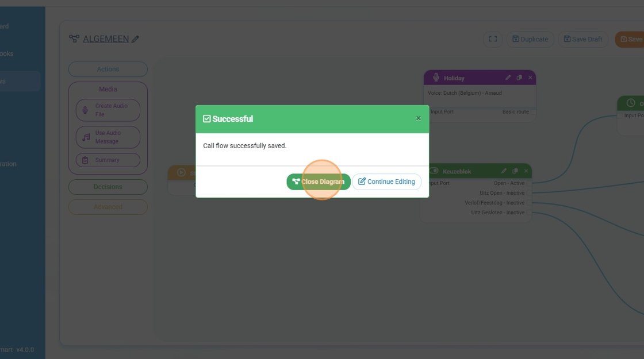This screenshot has width=644, height=359.
Task: Choose Continue Editing in the dialog
Action: tap(386, 182)
